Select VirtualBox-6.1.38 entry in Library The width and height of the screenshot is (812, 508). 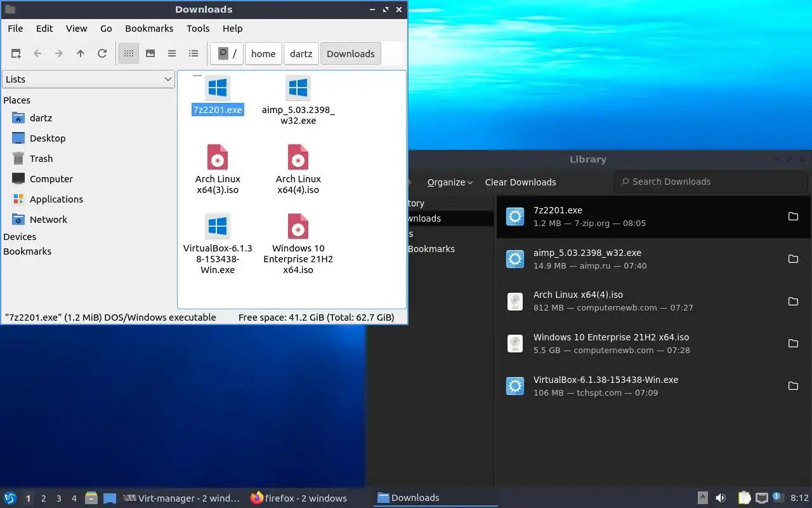[653, 386]
